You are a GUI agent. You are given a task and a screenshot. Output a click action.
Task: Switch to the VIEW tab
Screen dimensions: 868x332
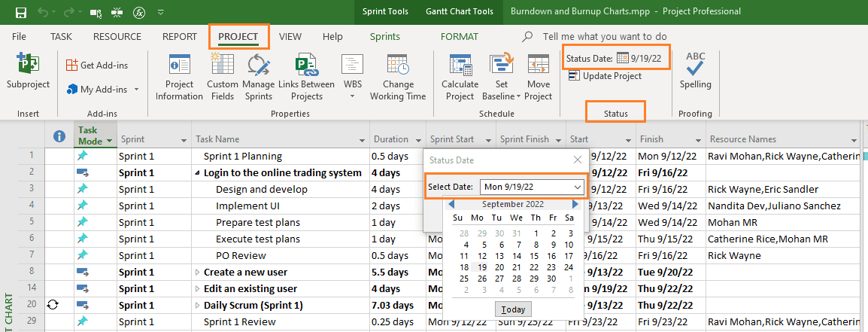pos(290,37)
